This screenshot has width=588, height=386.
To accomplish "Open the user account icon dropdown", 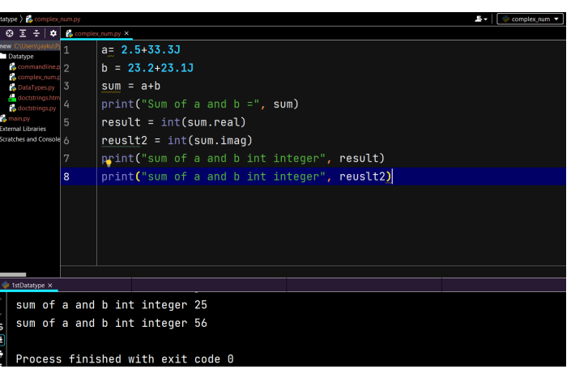I will click(481, 19).
